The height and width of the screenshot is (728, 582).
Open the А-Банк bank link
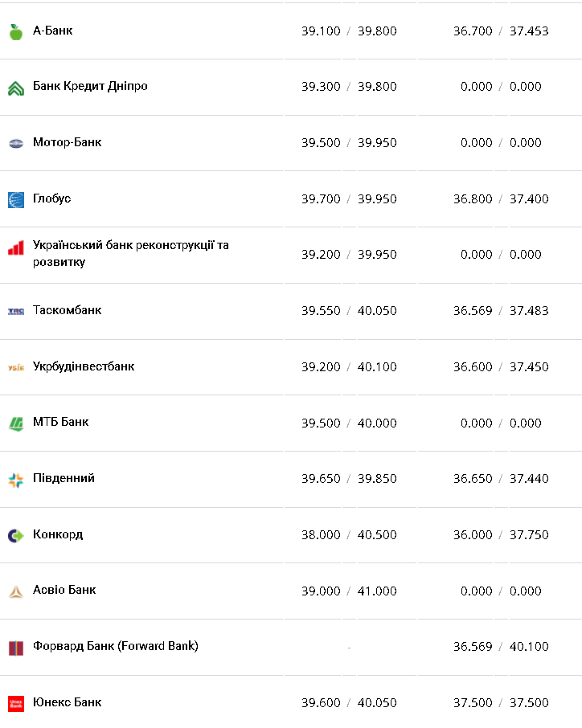53,31
